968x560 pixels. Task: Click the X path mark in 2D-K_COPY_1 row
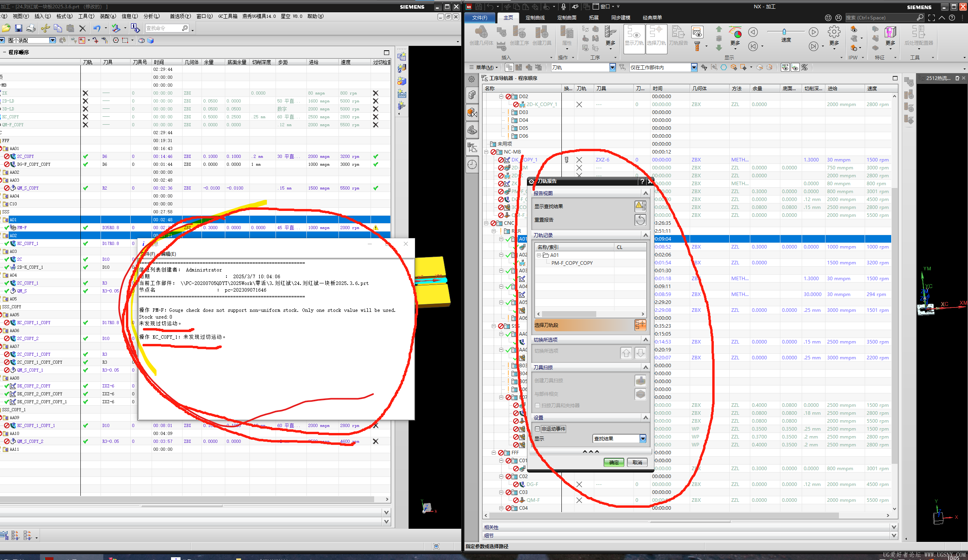tap(579, 104)
